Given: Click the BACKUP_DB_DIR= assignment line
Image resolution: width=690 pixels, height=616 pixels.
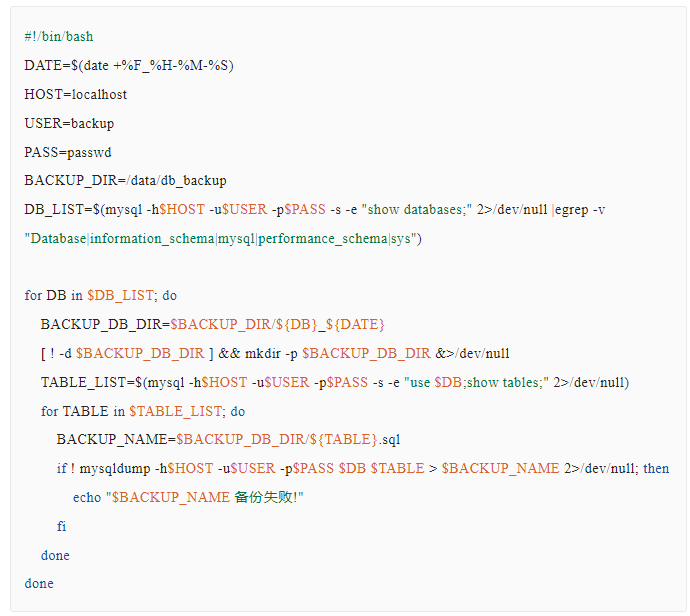Looking at the screenshot, I should pyautogui.click(x=212, y=325).
